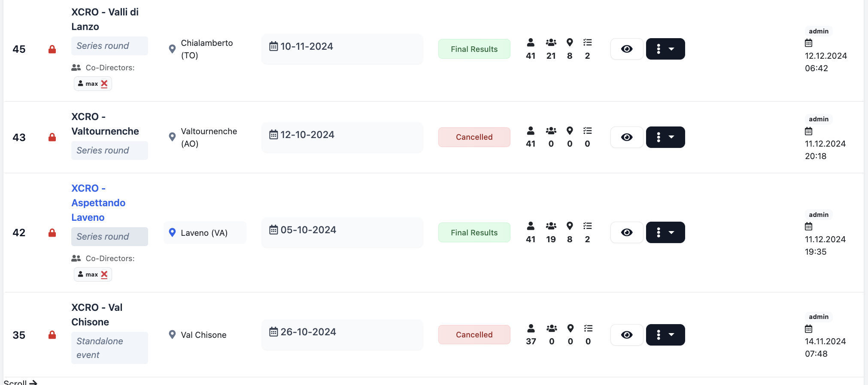868x385 pixels.
Task: Remove co-director max from Valli di Lanzo
Action: (x=104, y=84)
